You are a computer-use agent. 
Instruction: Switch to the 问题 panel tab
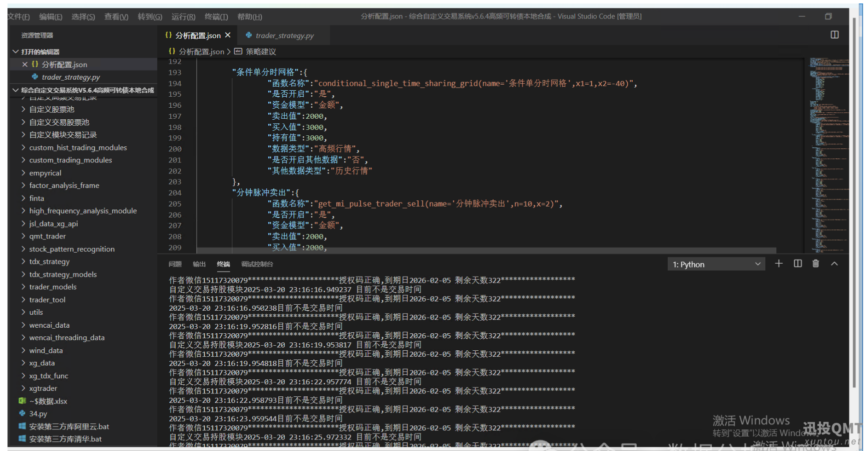[x=175, y=264]
